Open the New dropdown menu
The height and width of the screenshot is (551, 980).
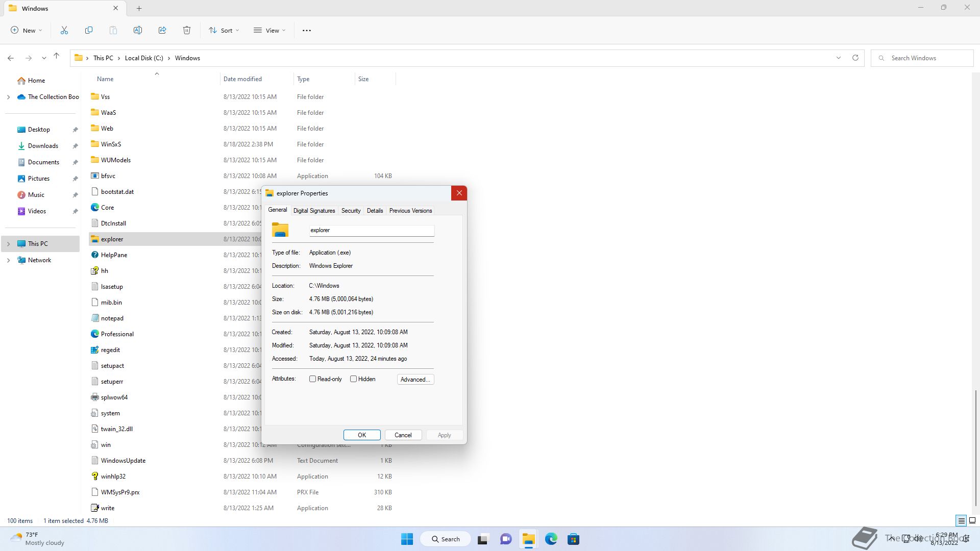tap(27, 31)
